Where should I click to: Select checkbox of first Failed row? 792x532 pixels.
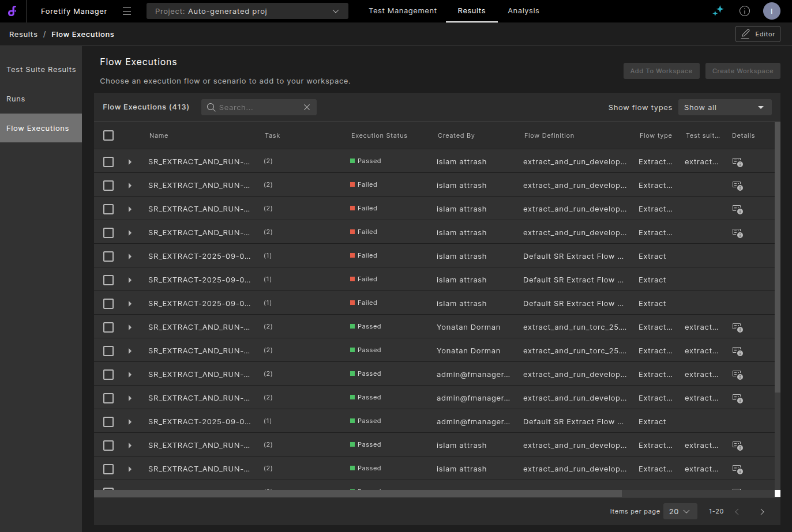click(x=108, y=186)
